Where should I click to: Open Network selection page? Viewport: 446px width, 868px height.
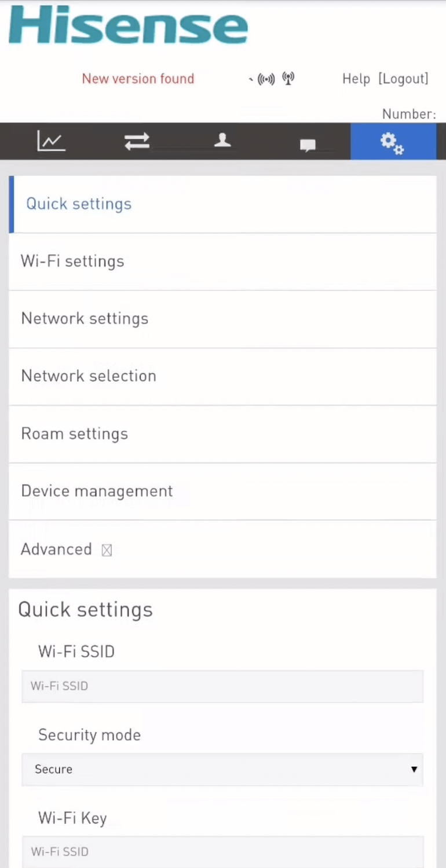[x=89, y=376]
